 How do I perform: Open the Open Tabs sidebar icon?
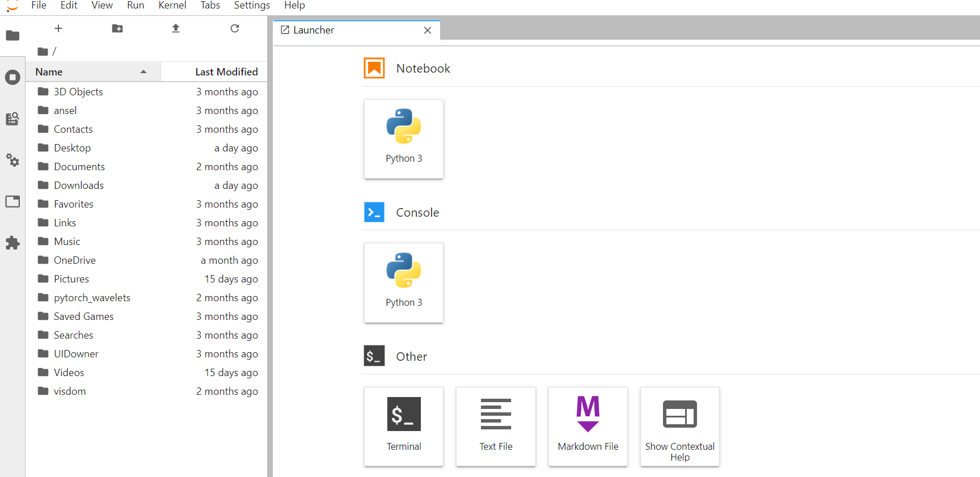point(12,201)
